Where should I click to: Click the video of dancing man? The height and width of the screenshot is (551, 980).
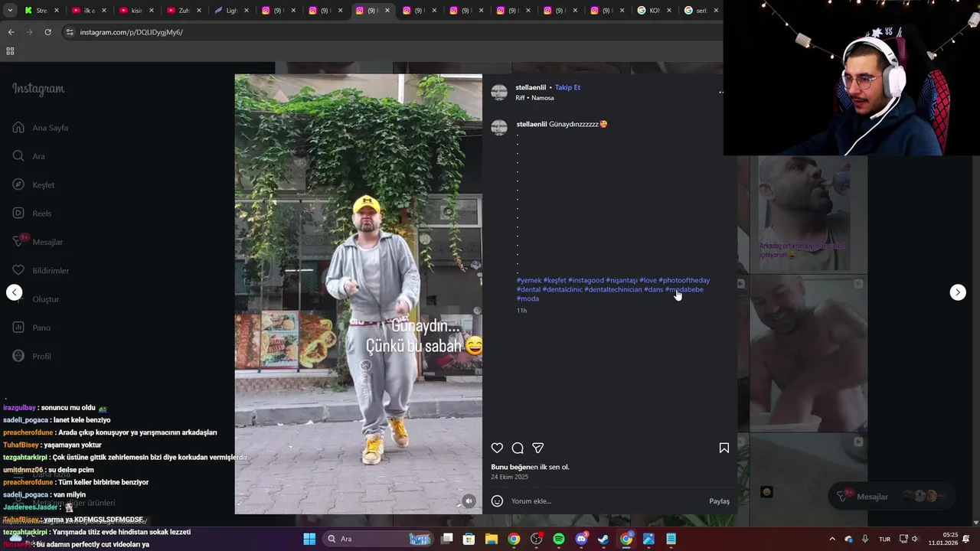tap(358, 294)
